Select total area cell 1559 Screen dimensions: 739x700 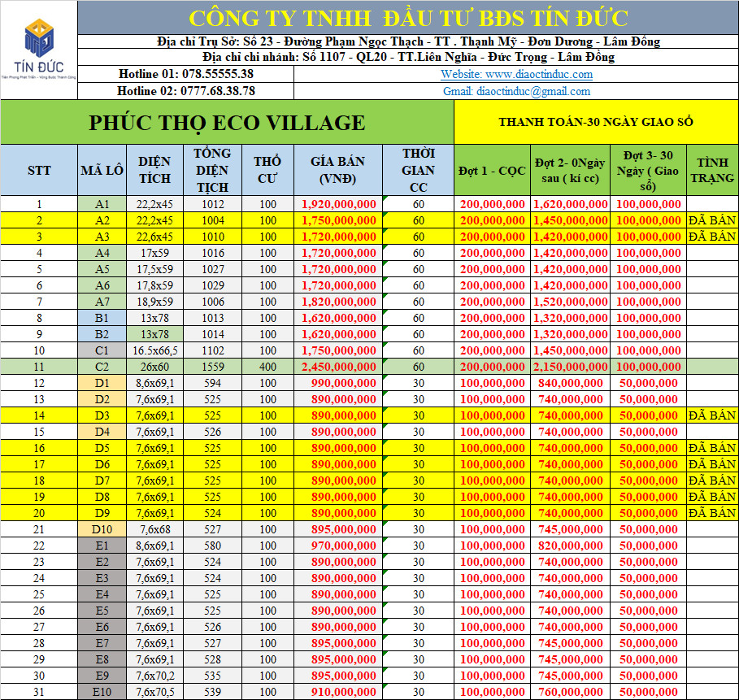tap(212, 367)
